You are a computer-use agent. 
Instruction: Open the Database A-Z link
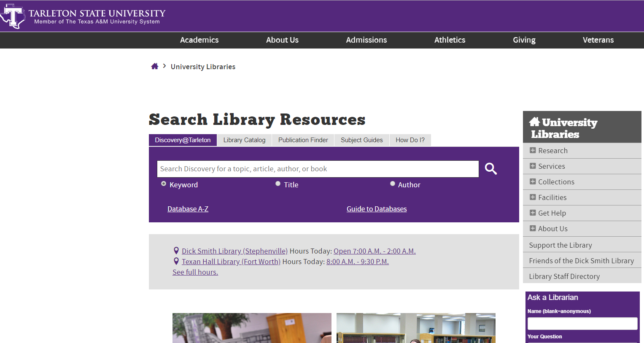click(188, 208)
